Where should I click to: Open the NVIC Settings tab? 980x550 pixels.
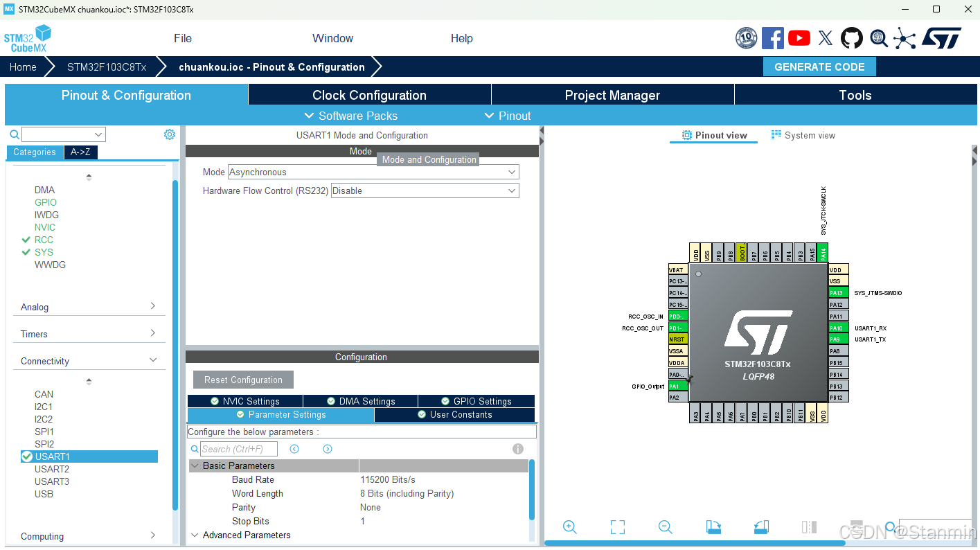pos(244,401)
